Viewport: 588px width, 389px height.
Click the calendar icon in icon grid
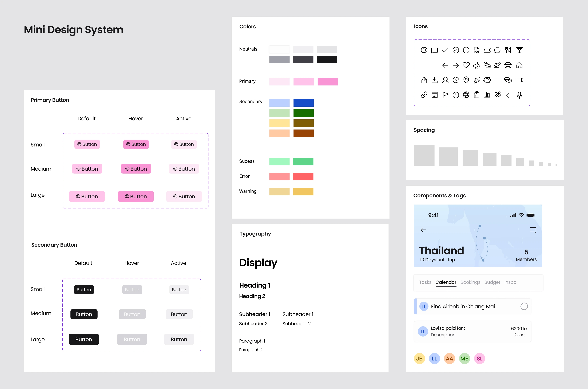tap(434, 95)
